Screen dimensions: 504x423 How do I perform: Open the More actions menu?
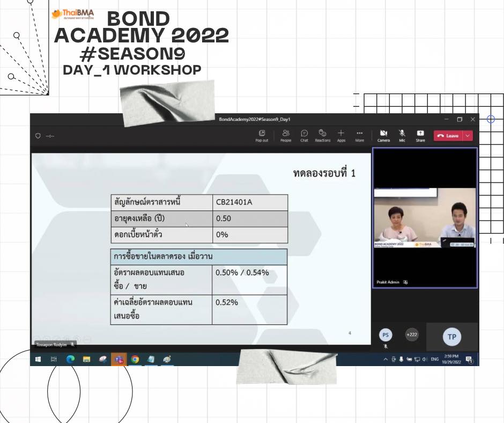click(x=359, y=135)
